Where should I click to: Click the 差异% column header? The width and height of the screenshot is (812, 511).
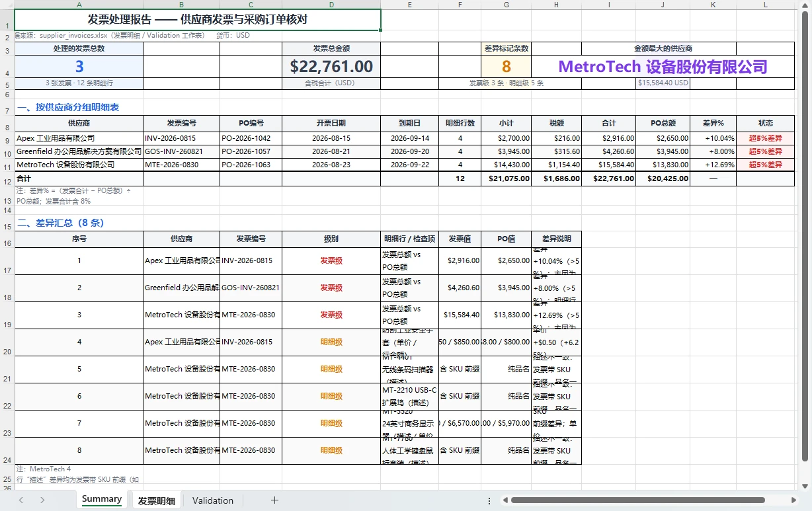[x=713, y=124]
